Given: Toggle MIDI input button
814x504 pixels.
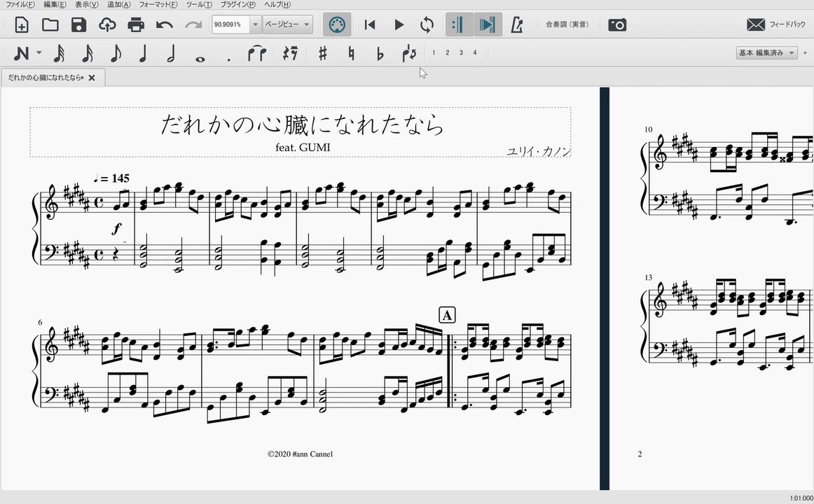Looking at the screenshot, I should coord(337,25).
